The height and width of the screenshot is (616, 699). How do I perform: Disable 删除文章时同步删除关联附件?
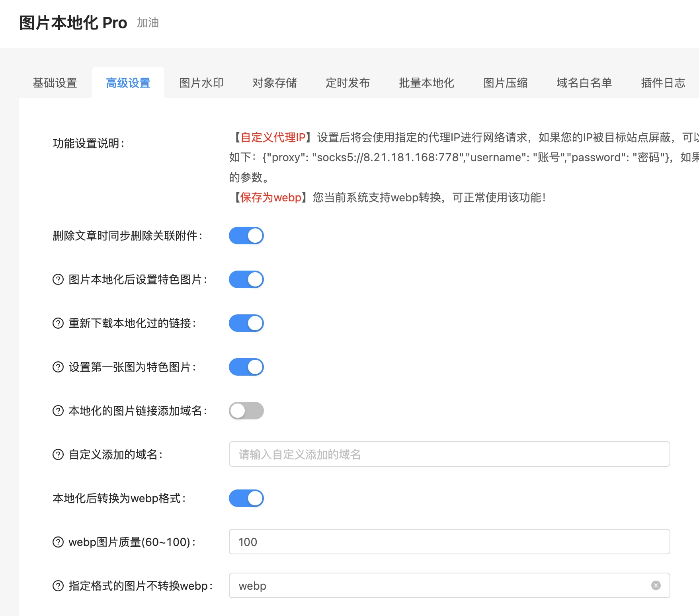[x=246, y=235]
